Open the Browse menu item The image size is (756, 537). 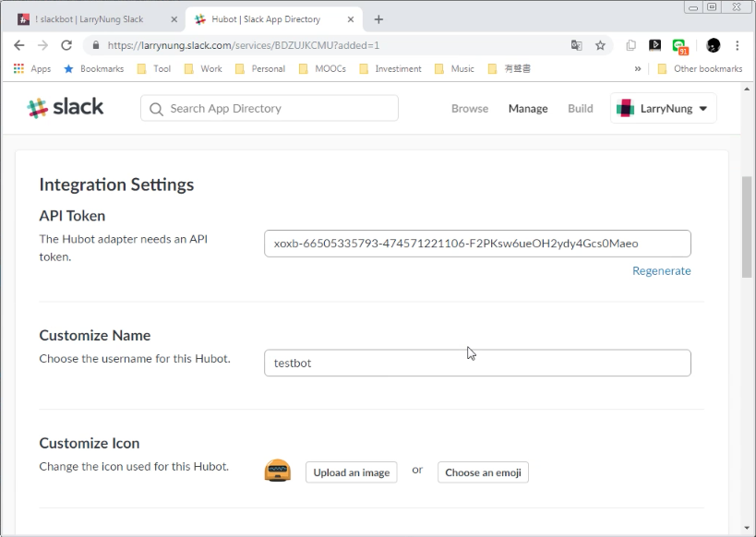click(x=470, y=109)
